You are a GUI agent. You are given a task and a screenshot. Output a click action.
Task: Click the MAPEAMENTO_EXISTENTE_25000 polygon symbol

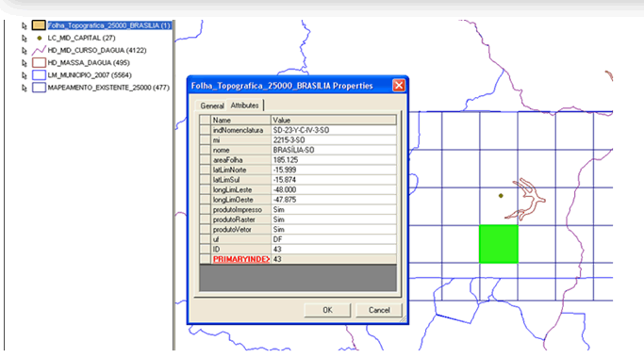coord(39,88)
